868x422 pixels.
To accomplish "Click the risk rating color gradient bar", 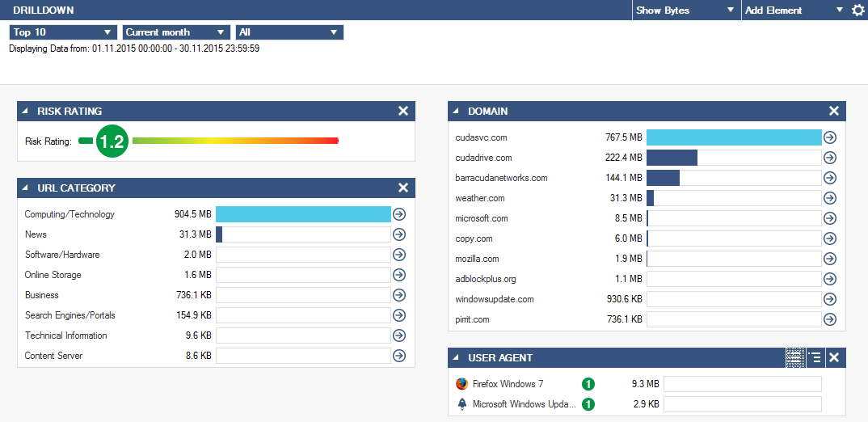I will 235,141.
